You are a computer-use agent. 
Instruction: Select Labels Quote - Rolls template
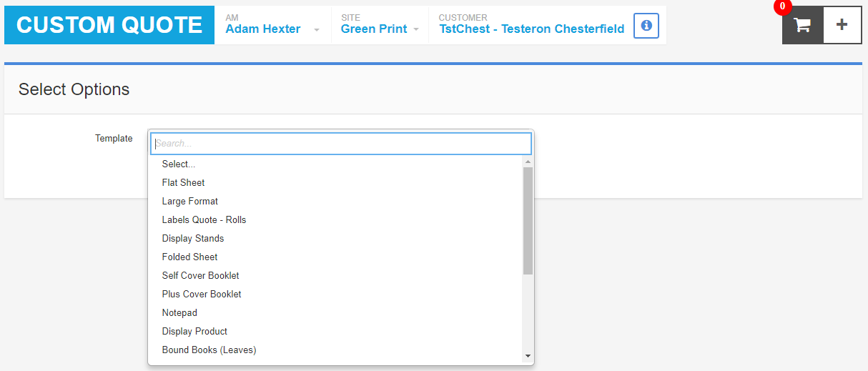[x=336, y=219]
